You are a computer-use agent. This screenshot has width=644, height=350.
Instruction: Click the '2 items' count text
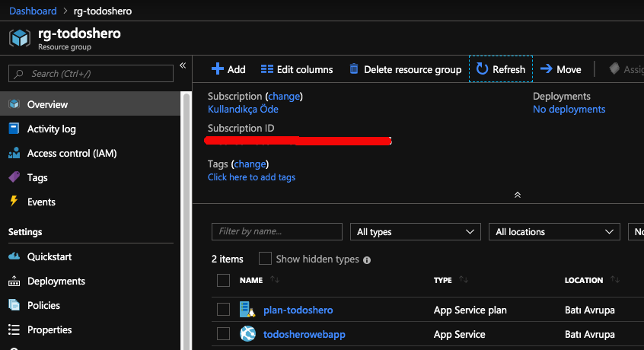click(227, 259)
